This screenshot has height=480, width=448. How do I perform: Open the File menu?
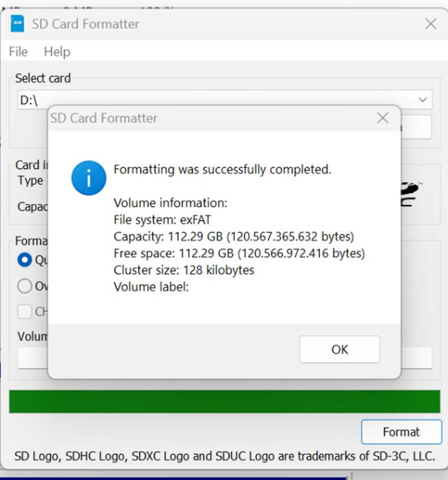pyautogui.click(x=18, y=52)
